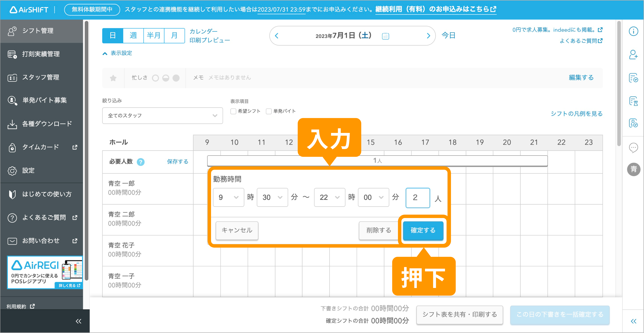Image resolution: width=644 pixels, height=333 pixels.
Task: Open スタッフ管理 in the sidebar
Action: (41, 77)
